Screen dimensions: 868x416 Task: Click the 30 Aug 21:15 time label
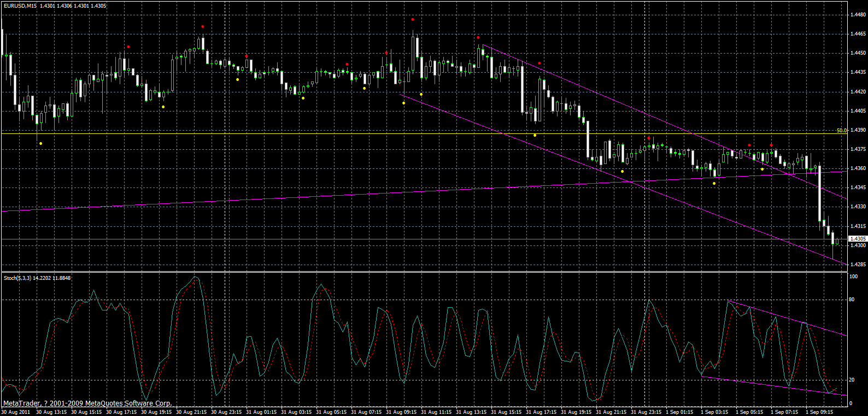[x=191, y=412]
